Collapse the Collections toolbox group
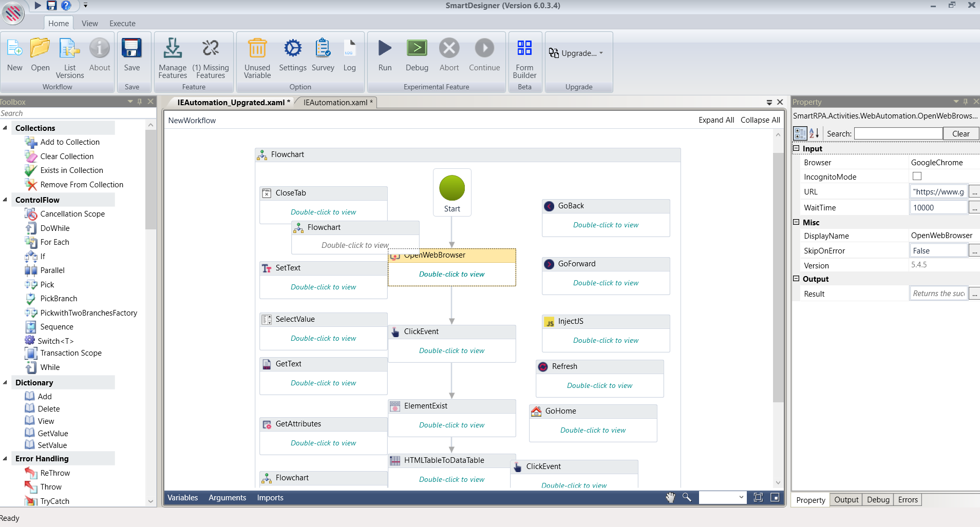This screenshot has height=527, width=980. [5, 128]
